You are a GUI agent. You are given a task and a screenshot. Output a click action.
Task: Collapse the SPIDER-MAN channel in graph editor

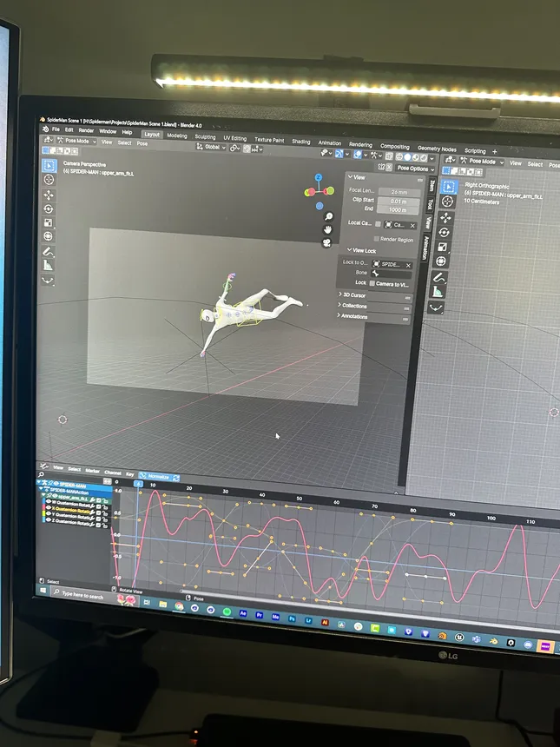[38, 482]
